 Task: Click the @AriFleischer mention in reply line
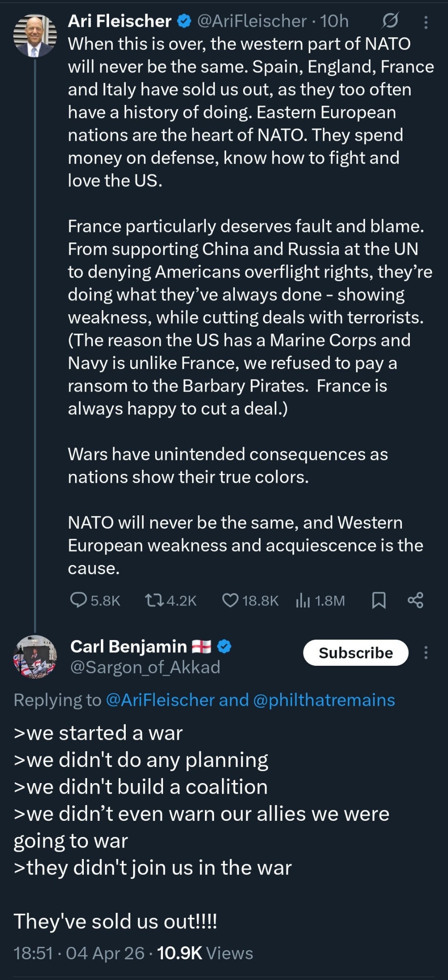160,700
